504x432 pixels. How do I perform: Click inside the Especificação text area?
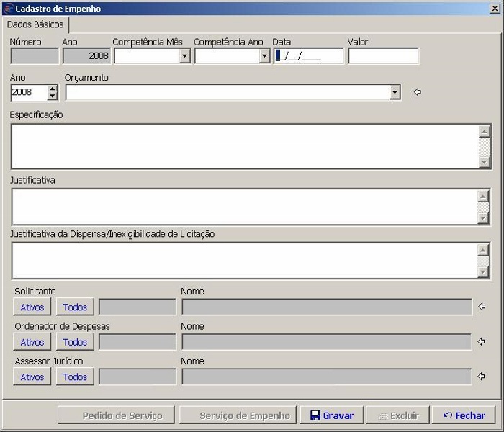click(244, 146)
